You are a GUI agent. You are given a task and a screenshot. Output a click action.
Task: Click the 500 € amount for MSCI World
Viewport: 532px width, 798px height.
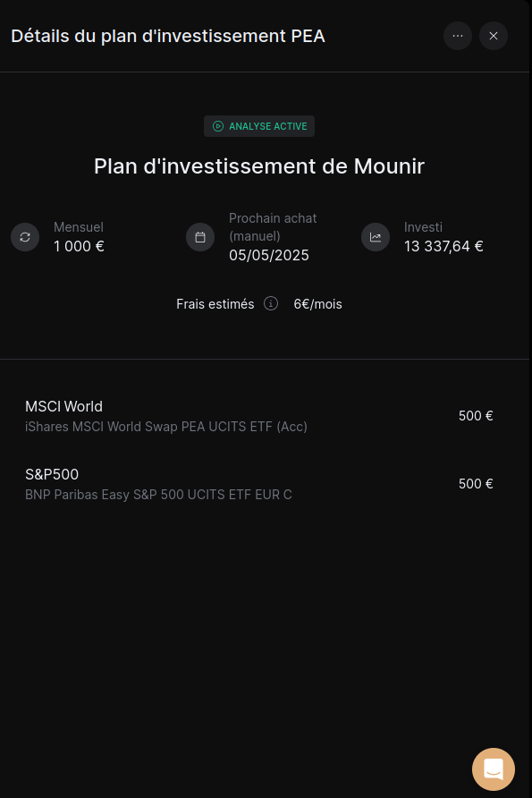(x=476, y=416)
